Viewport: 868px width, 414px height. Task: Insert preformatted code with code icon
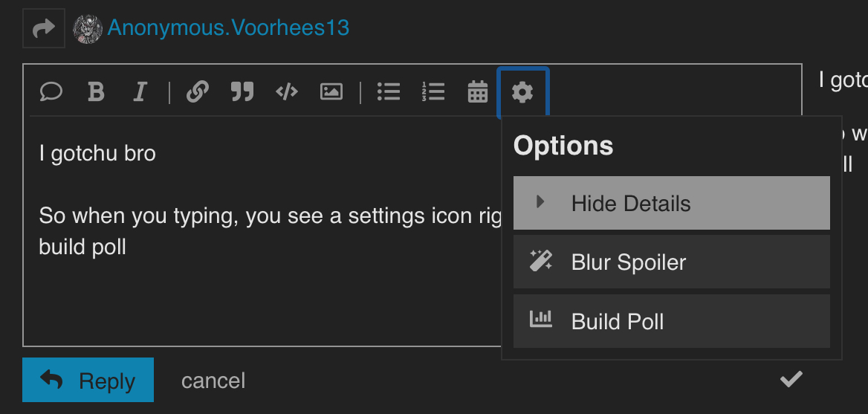287,92
